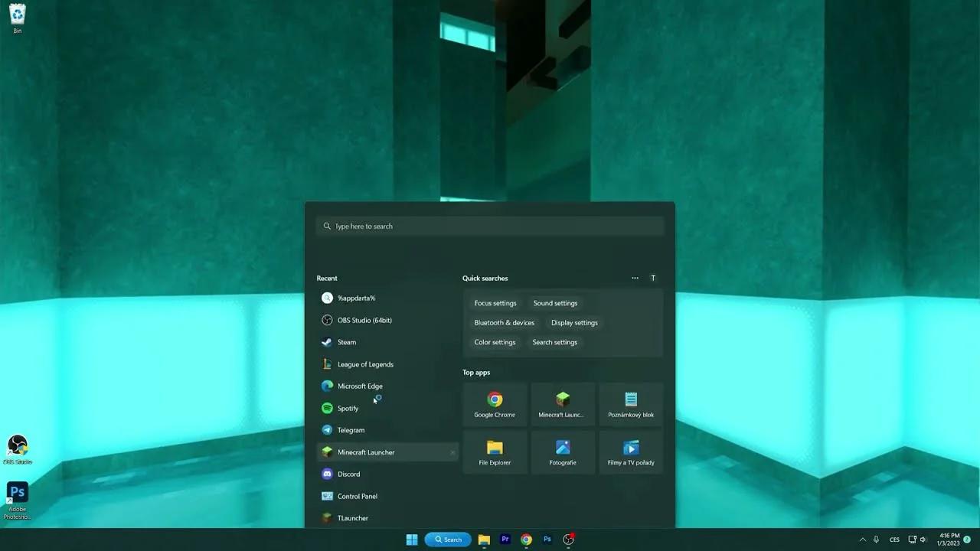Screen dimensions: 980x551
Task: Click the microphone icon in system tray
Action: point(876,540)
